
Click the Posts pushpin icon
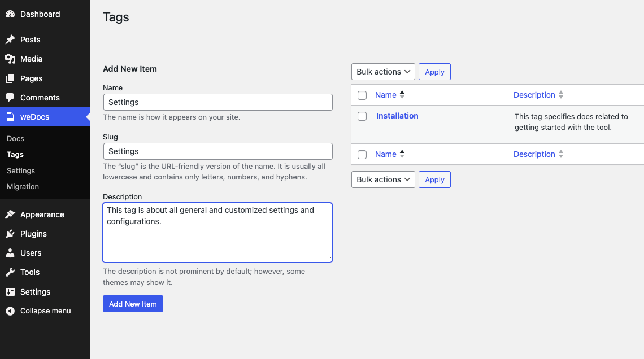[x=10, y=40]
